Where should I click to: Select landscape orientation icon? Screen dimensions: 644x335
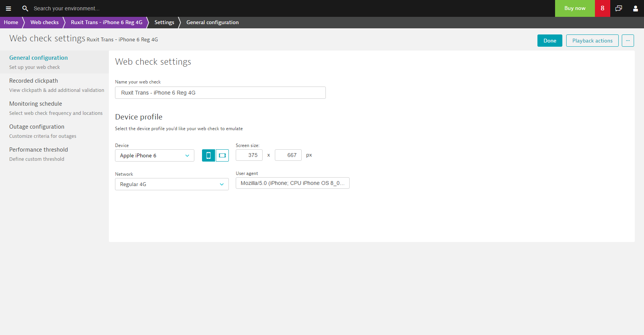pyautogui.click(x=222, y=155)
